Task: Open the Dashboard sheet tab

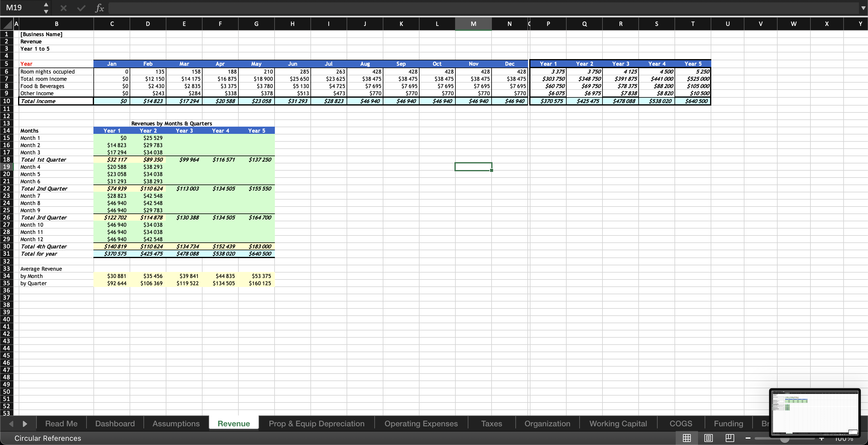Action: pos(115,423)
